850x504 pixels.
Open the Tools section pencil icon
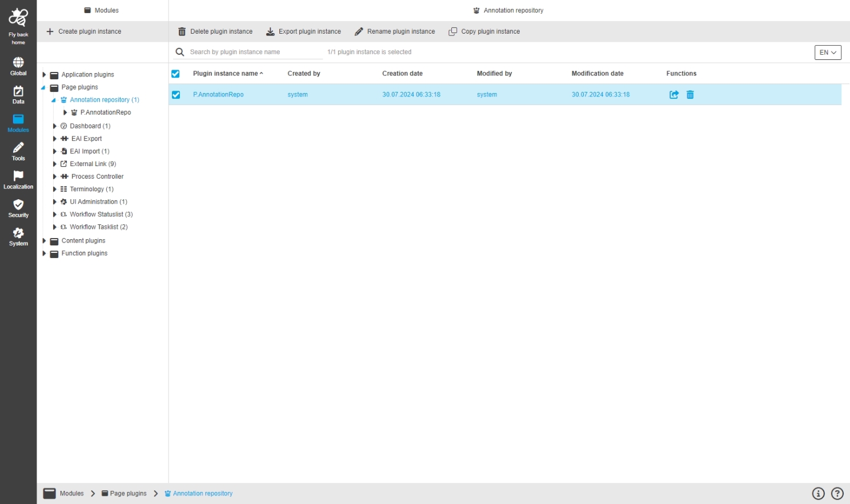tap(18, 148)
